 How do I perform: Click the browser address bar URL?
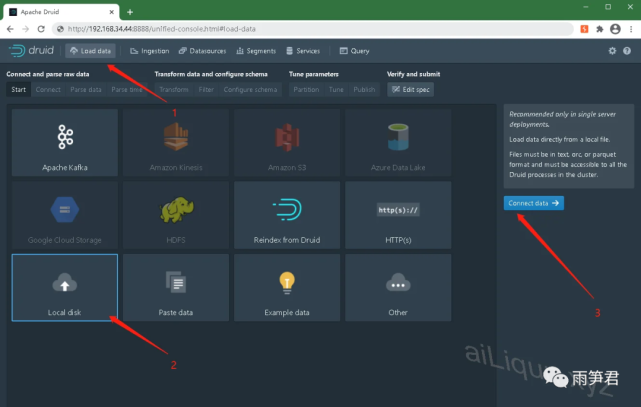[x=161, y=29]
